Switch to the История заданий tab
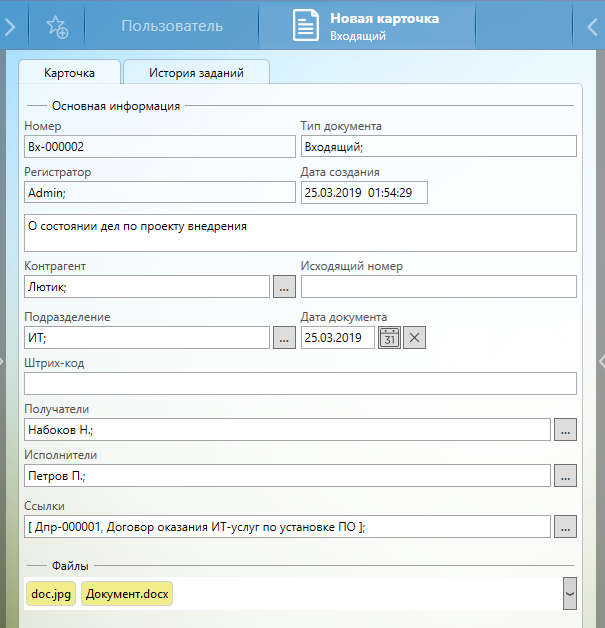 coord(196,73)
